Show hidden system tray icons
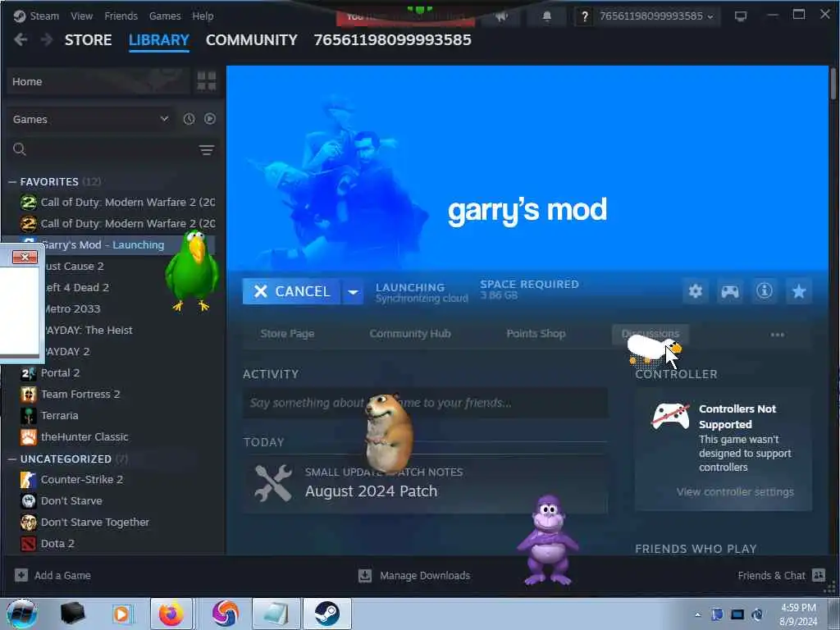840x630 pixels. (697, 614)
